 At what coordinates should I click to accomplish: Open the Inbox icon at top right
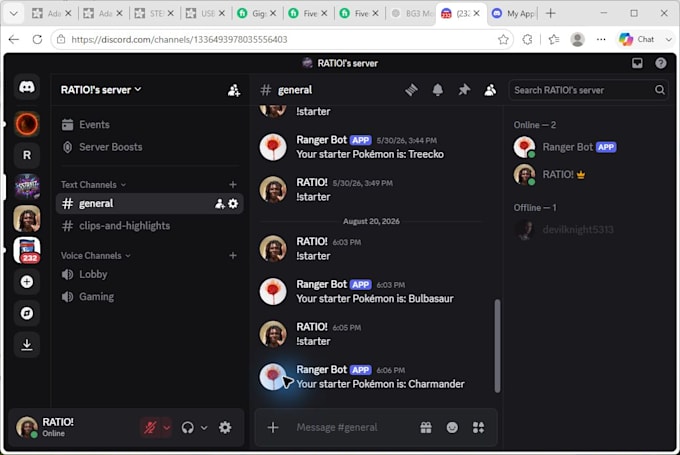pos(637,63)
